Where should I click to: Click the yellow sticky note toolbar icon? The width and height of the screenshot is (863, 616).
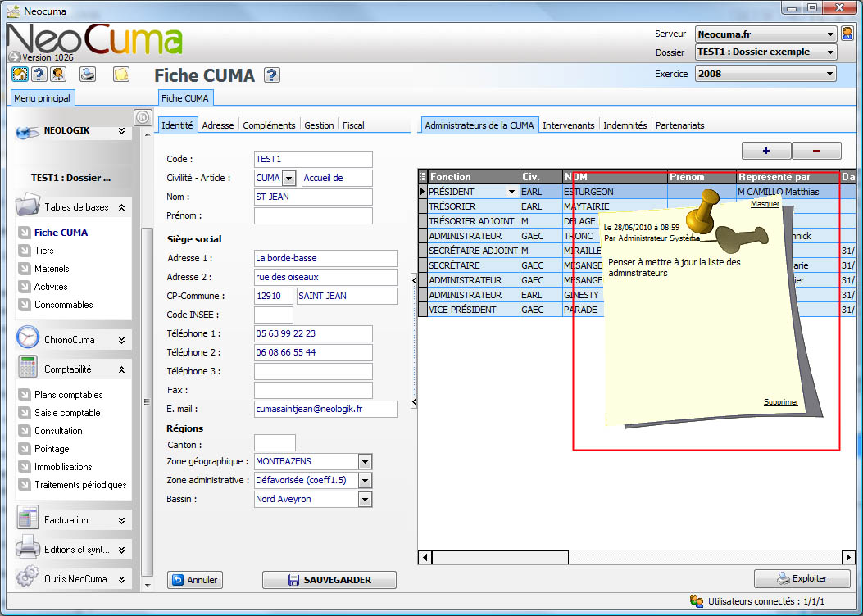(121, 74)
